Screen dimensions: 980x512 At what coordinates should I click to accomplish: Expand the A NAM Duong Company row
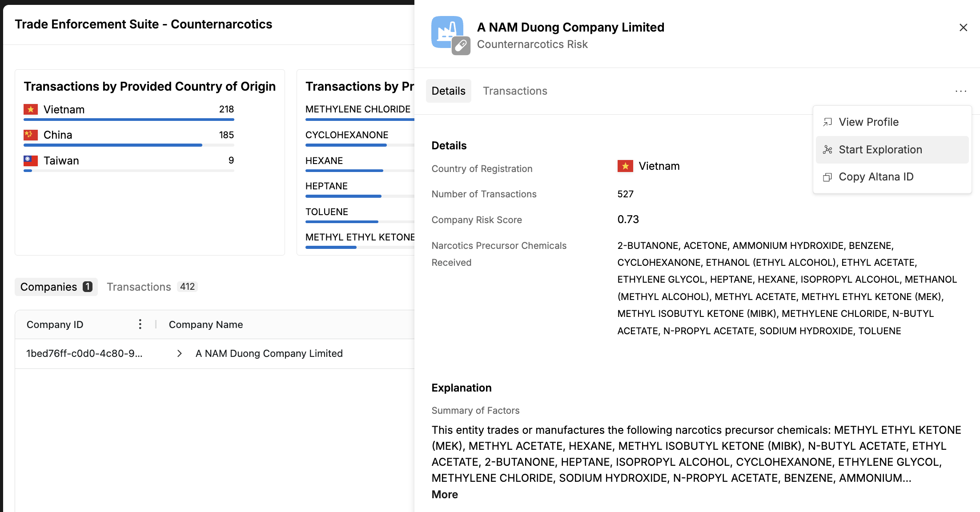tap(179, 353)
